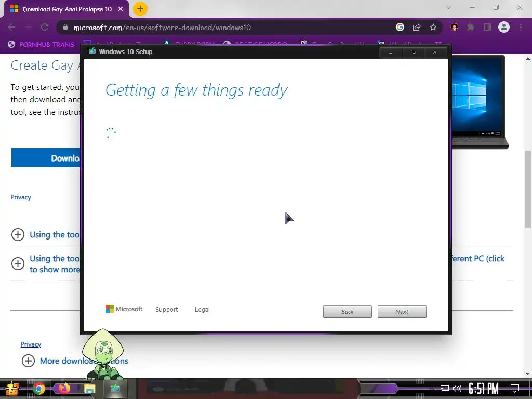Close the active Chrome tab
Image resolution: width=532 pixels, height=399 pixels.
[121, 9]
